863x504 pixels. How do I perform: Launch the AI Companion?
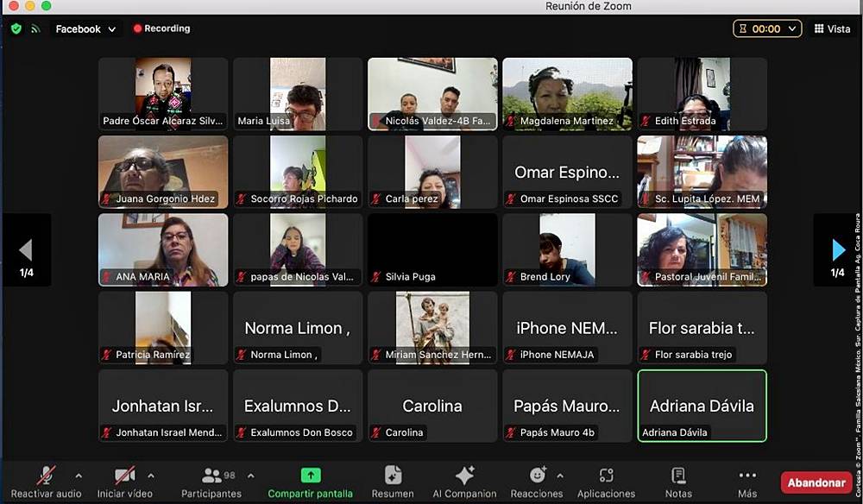[x=464, y=482]
